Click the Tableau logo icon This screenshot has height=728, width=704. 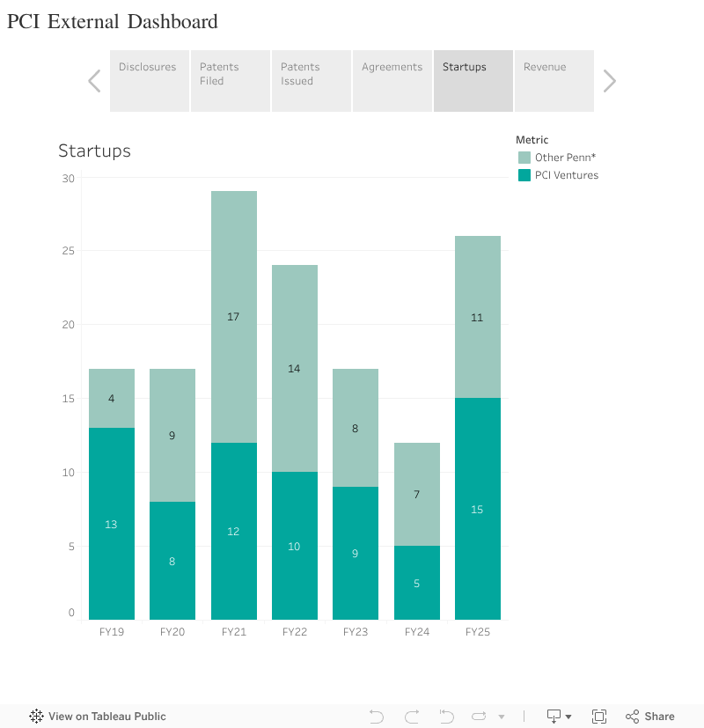37,717
